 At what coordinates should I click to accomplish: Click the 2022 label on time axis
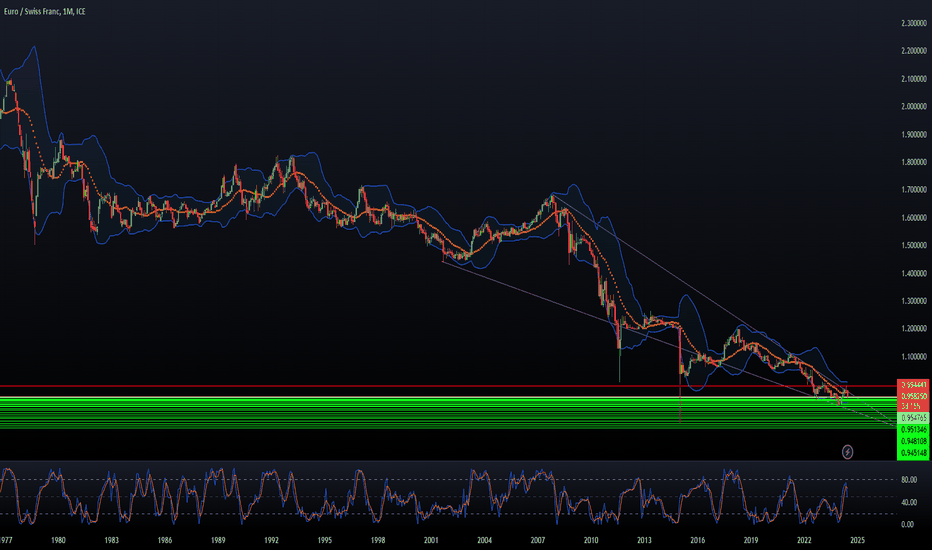click(x=804, y=540)
